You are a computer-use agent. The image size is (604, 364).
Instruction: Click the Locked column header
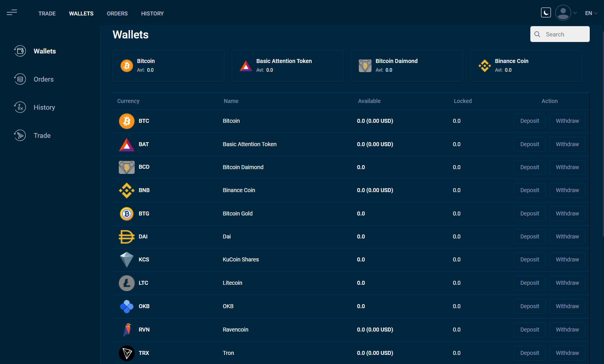pyautogui.click(x=463, y=101)
